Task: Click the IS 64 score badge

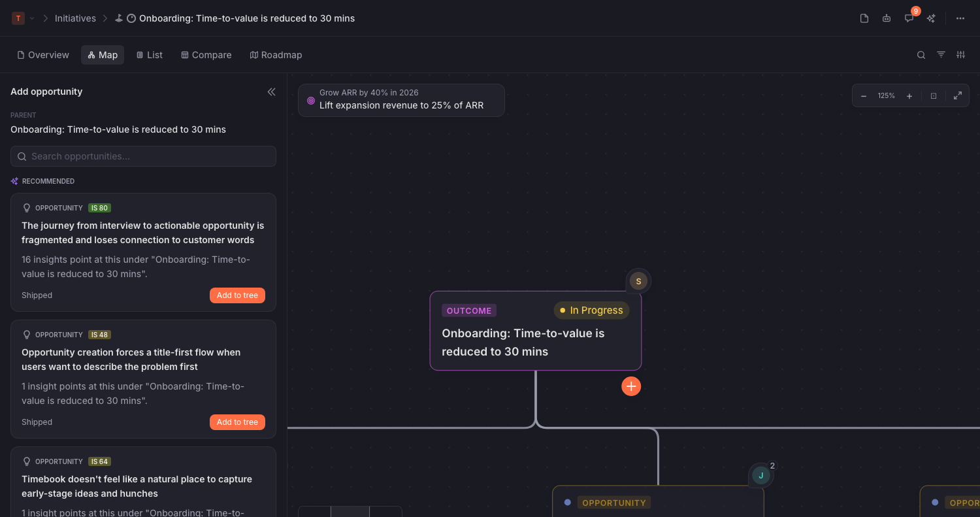Action: [x=99, y=461]
